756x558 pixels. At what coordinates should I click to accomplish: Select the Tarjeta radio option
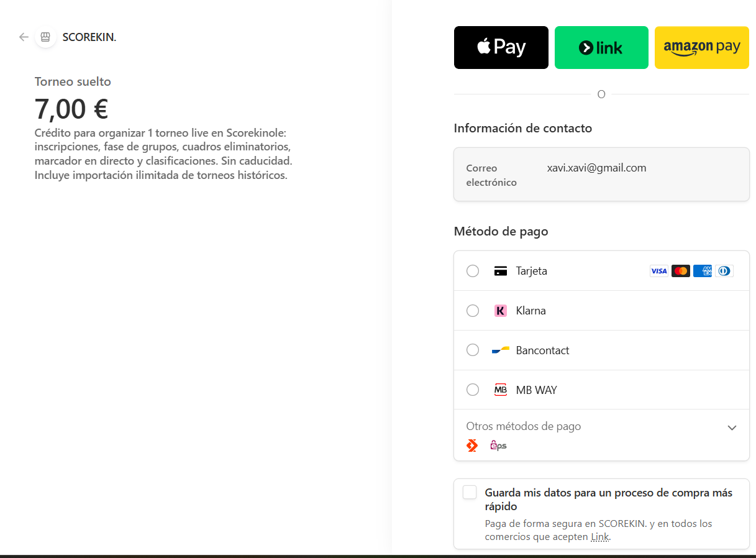(473, 271)
